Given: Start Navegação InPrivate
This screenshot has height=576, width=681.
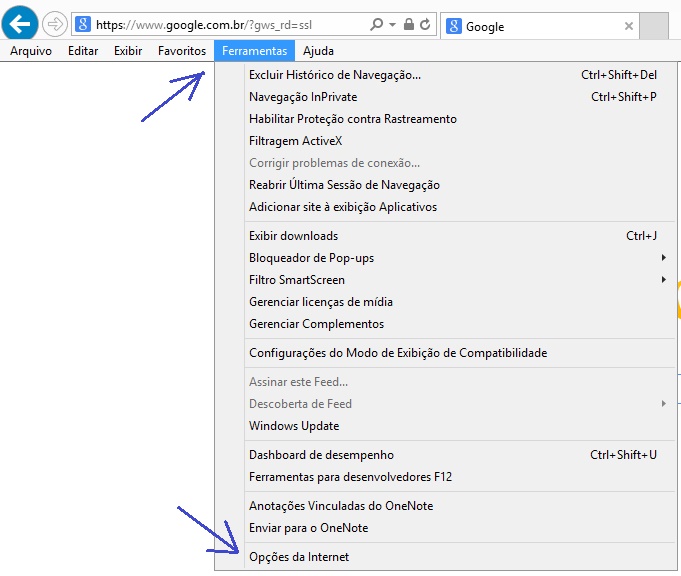Looking at the screenshot, I should tap(302, 97).
